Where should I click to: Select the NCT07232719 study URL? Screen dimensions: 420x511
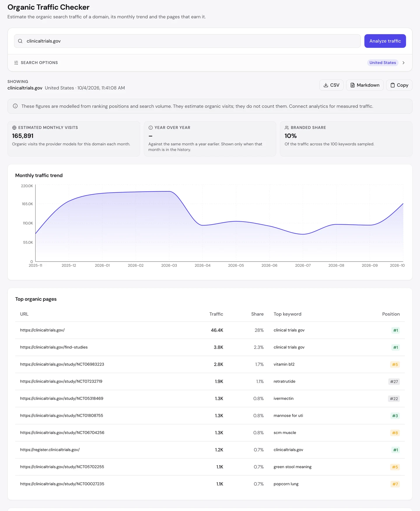[61, 381]
